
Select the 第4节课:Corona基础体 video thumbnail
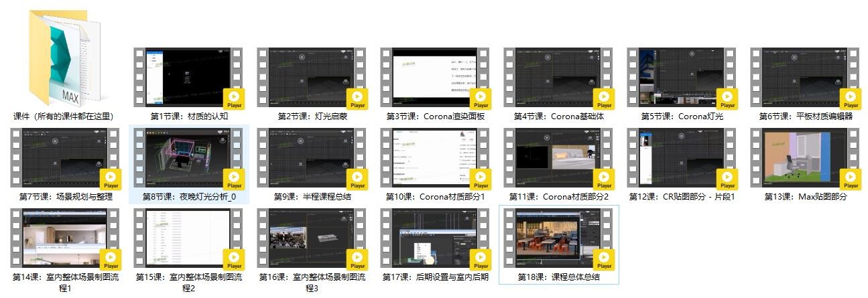pyautogui.click(x=558, y=78)
